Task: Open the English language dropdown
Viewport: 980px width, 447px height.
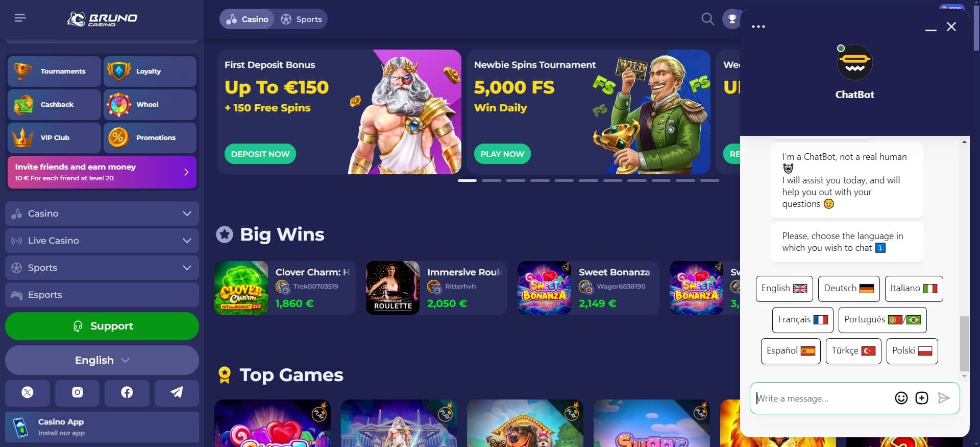Action: (102, 360)
